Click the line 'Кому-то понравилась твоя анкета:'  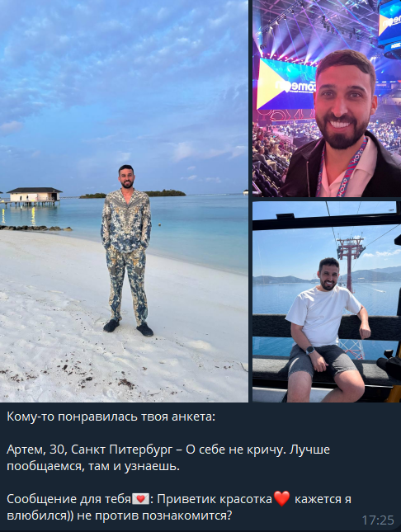pos(111,417)
